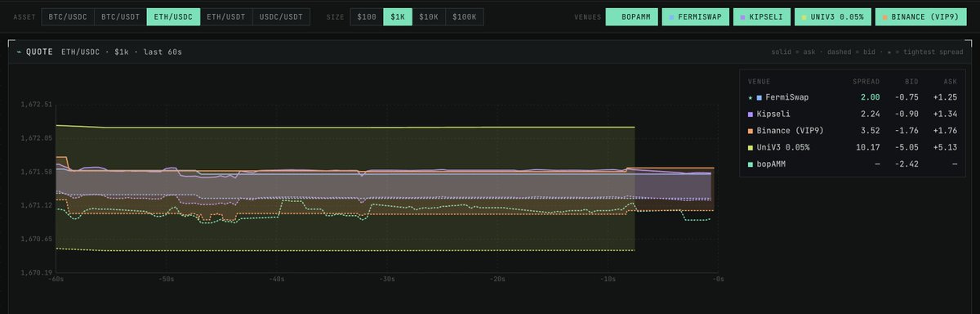The image size is (980, 314).
Task: Set quote size to $1K
Action: (398, 16)
